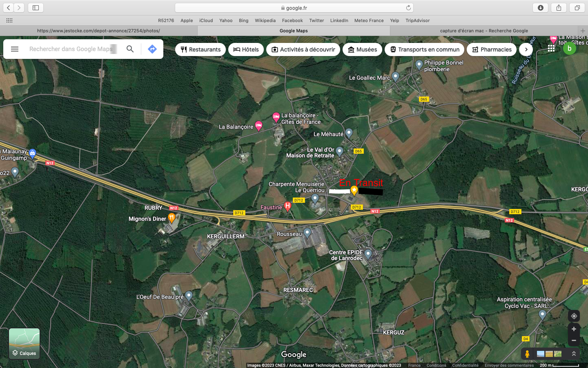Reload the page with the refresh icon
The width and height of the screenshot is (588, 368).
(x=408, y=8)
